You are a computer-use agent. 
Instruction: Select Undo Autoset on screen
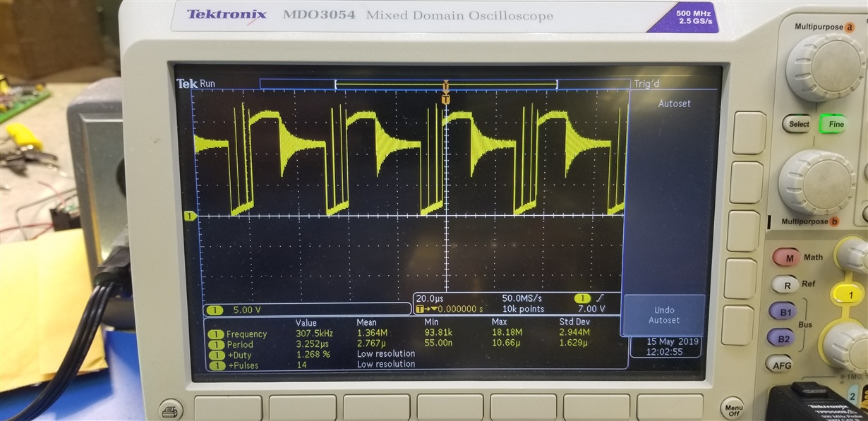pyautogui.click(x=664, y=315)
